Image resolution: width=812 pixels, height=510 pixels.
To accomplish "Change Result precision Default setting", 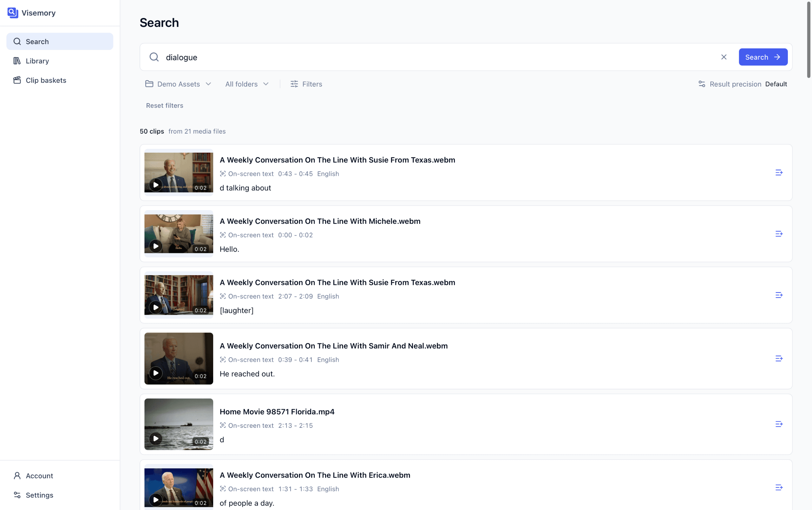I will (743, 84).
